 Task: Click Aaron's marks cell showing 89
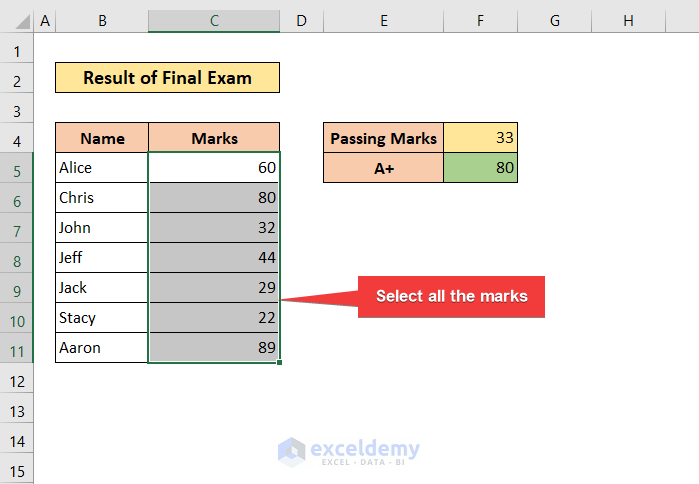tap(214, 348)
